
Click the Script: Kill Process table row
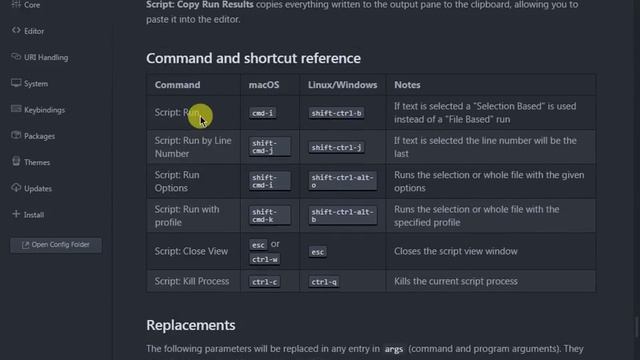(371, 281)
